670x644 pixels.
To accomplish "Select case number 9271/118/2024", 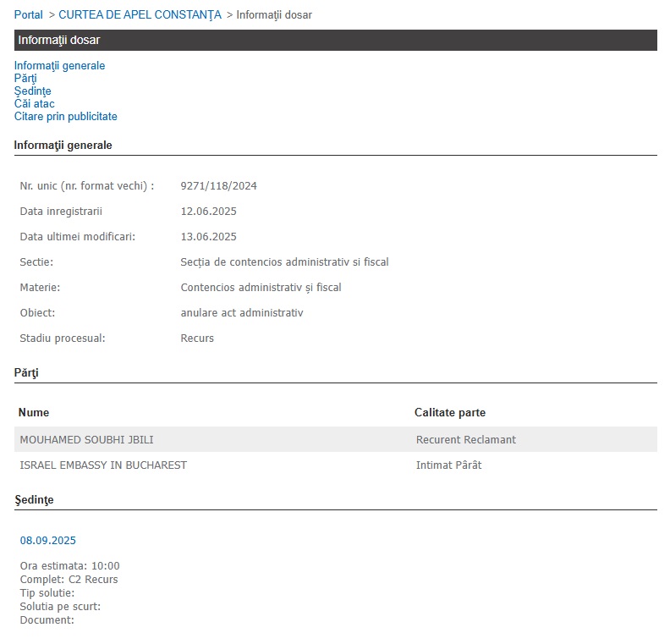I will [x=219, y=186].
